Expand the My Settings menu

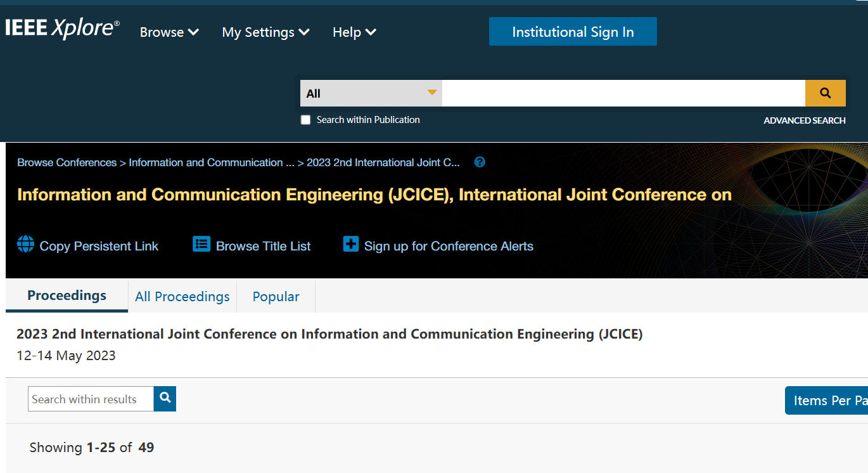coord(265,32)
